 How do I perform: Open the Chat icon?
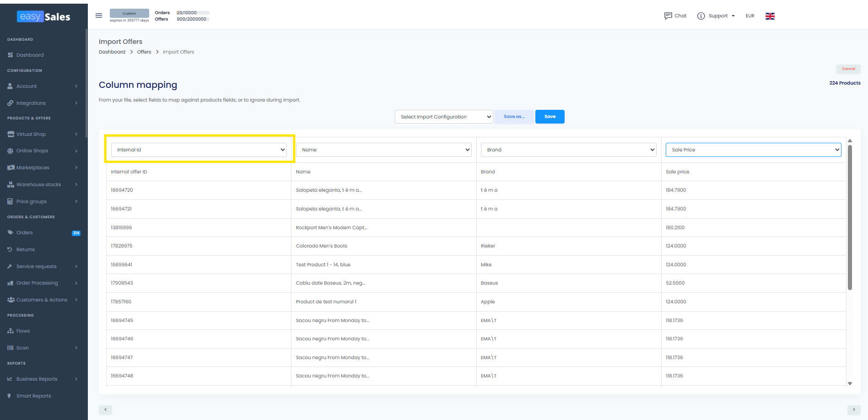[668, 16]
